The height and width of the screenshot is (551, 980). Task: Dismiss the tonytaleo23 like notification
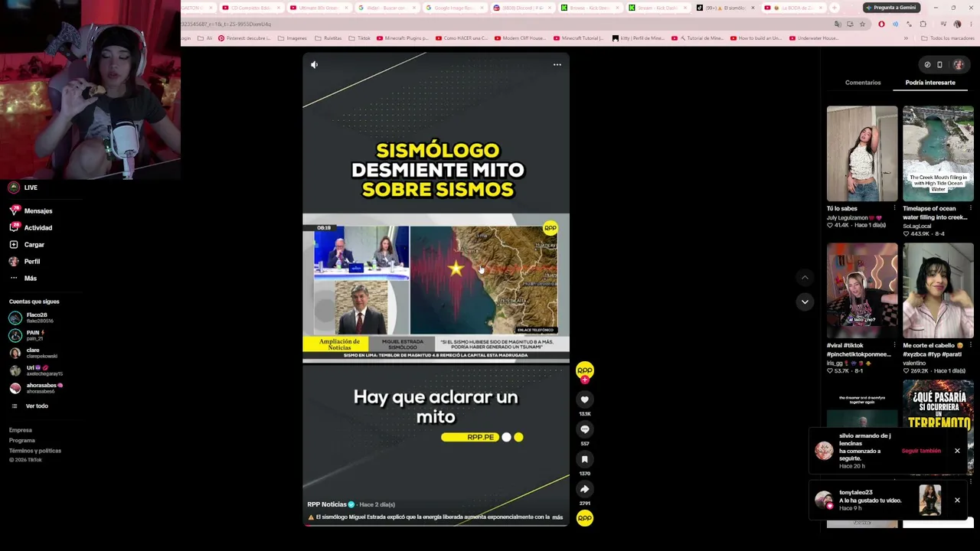click(x=957, y=500)
